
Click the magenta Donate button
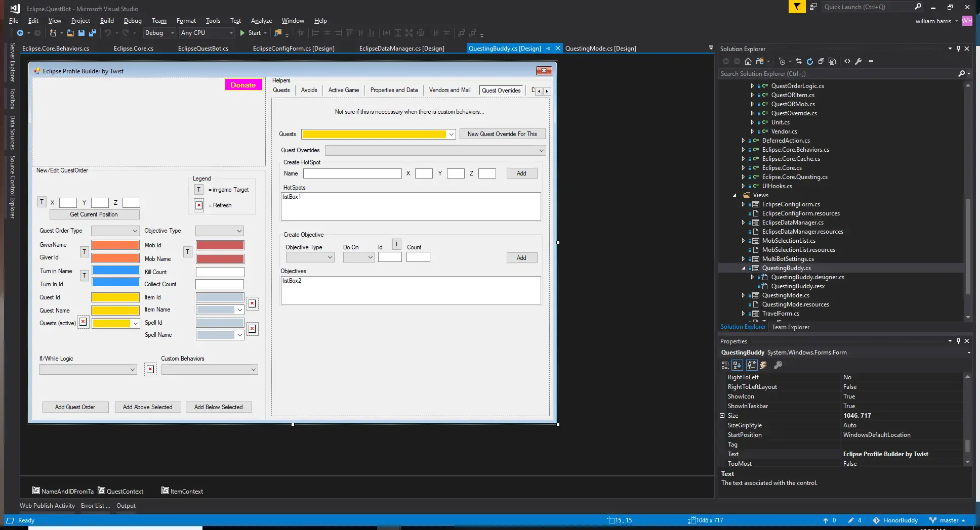pos(243,85)
